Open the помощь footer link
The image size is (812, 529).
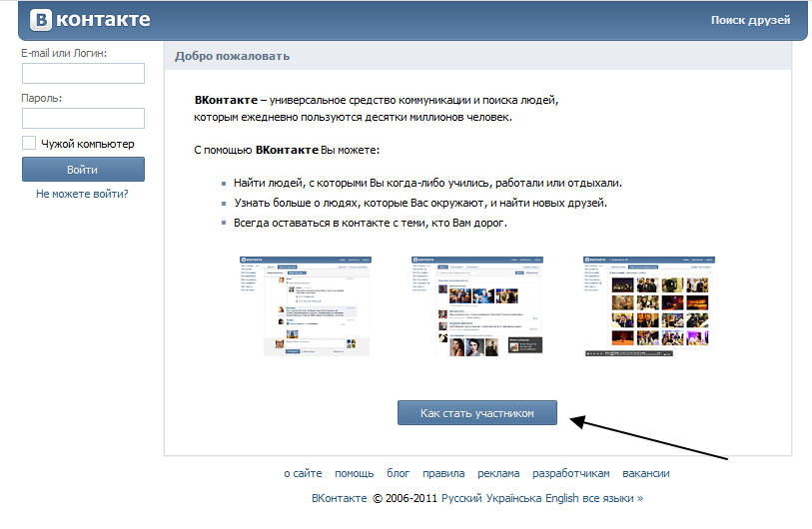coord(355,473)
